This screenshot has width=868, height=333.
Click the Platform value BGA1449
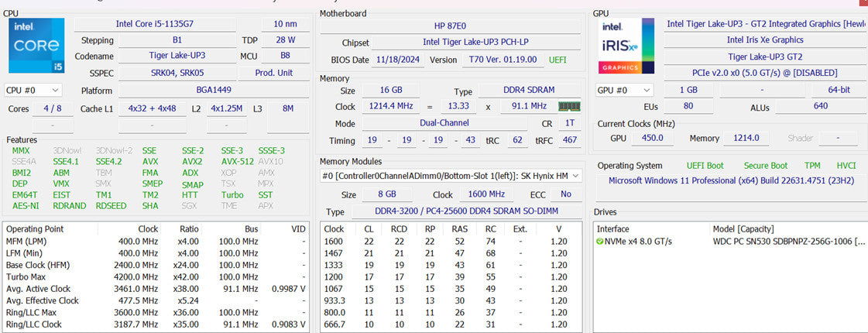pos(214,91)
